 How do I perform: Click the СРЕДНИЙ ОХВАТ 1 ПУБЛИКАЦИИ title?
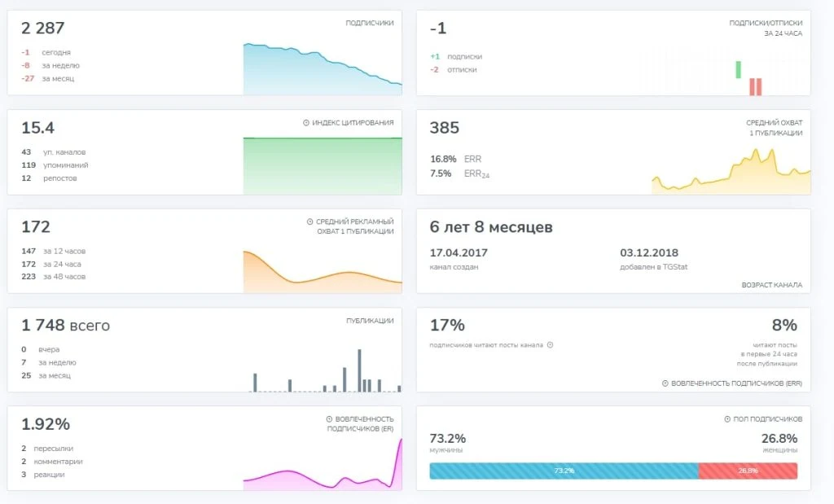pos(775,128)
